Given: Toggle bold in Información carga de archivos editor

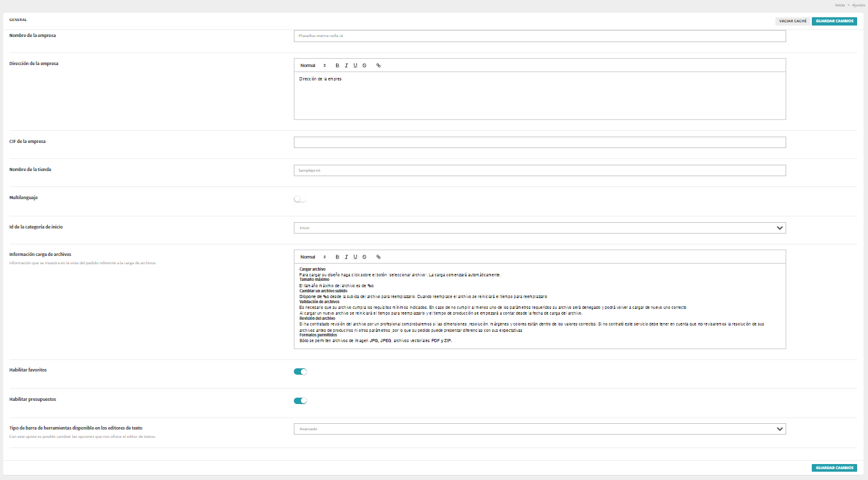Looking at the screenshot, I should pyautogui.click(x=337, y=257).
